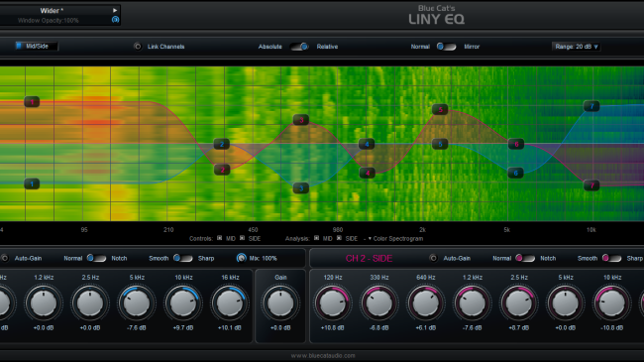Image resolution: width=644 pixels, height=362 pixels.
Task: Click the Gain knob
Action: click(x=280, y=303)
